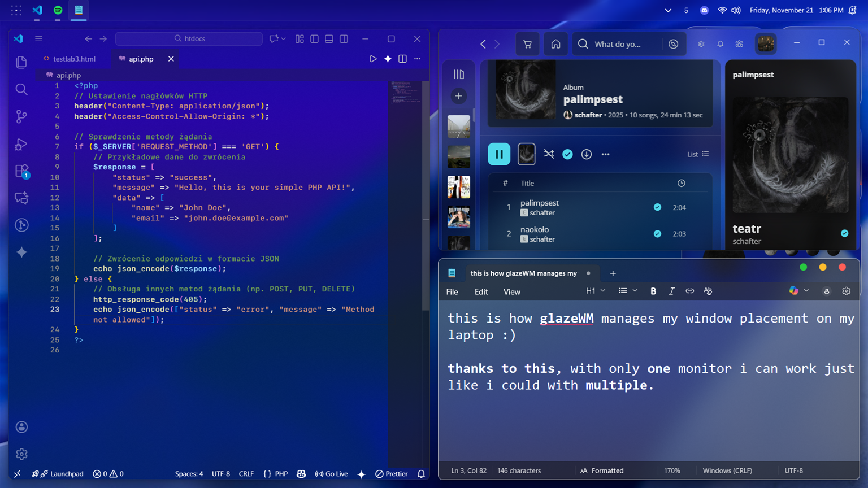Open the Edit menu in Notepad

(481, 292)
